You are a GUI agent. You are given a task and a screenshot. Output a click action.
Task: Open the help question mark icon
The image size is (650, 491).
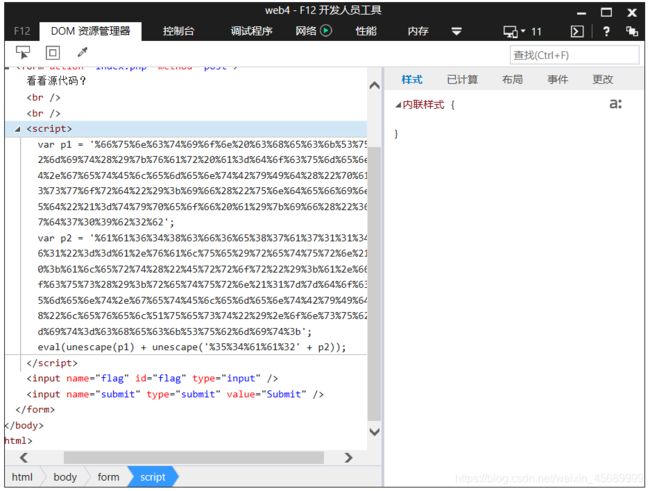(606, 32)
